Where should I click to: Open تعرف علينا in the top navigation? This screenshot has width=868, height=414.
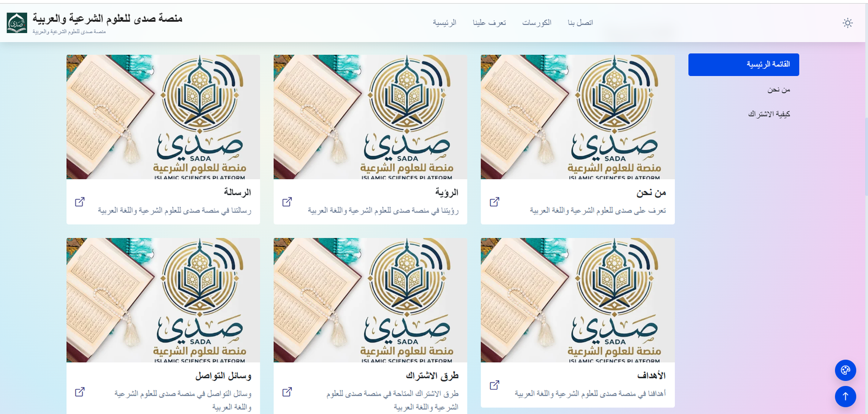[x=489, y=23]
